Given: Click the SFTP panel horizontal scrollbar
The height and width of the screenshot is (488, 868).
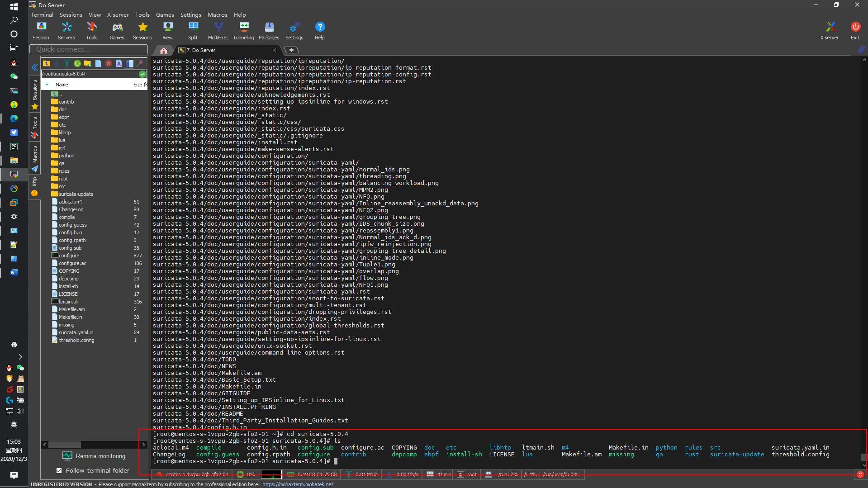Looking at the screenshot, I should [x=94, y=445].
